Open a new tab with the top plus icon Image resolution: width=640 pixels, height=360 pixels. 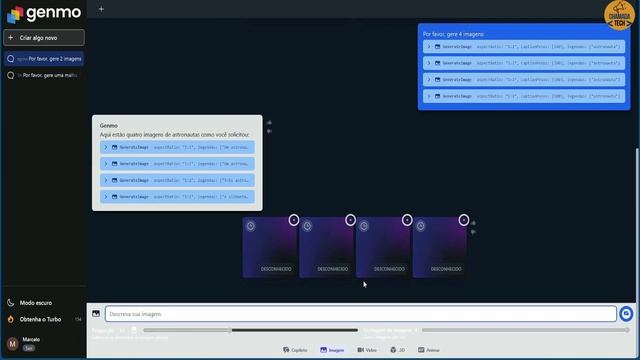pyautogui.click(x=101, y=9)
